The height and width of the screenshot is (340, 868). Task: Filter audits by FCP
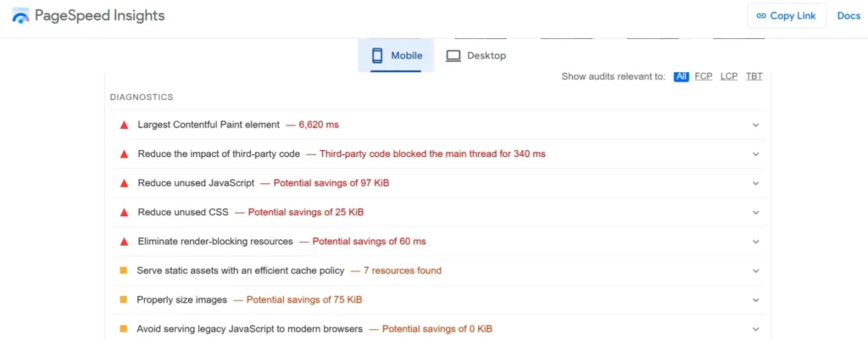click(704, 76)
